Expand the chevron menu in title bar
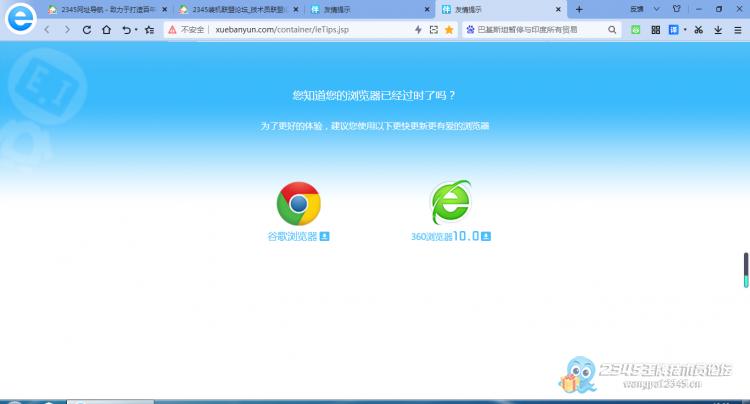750x404 pixels. [x=656, y=9]
